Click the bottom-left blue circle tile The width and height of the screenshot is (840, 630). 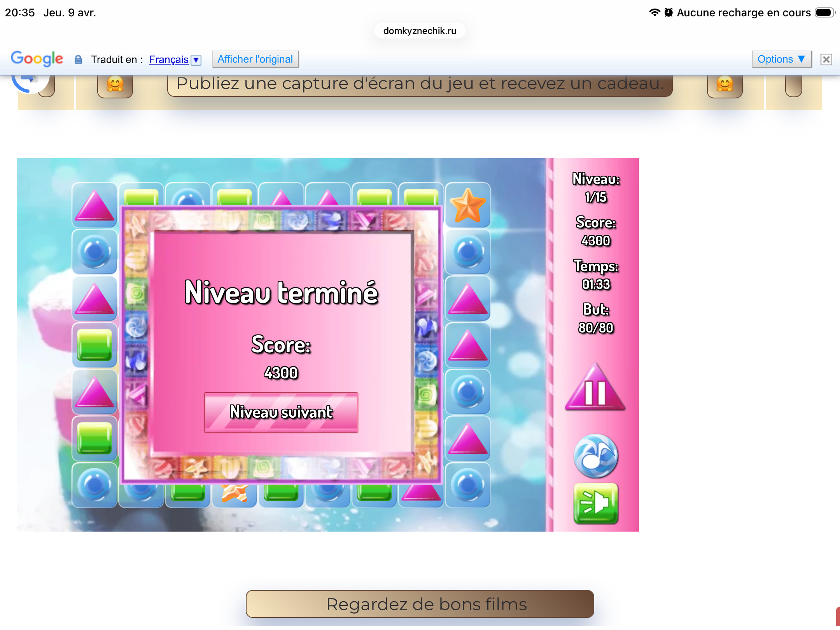point(94,485)
